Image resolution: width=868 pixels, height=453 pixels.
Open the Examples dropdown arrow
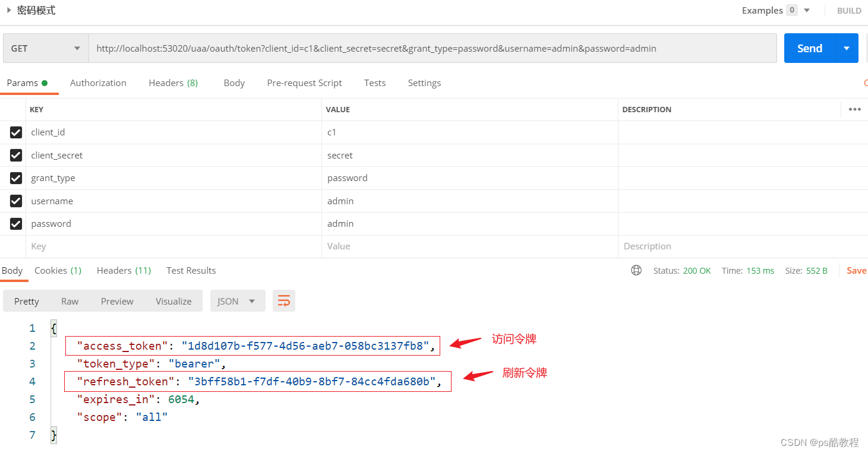pos(807,10)
